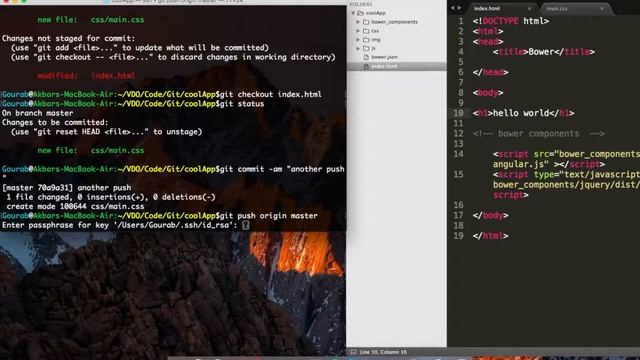Screen dimensions: 640x360
Task: Click the closing </html> tag
Action: coord(490,236)
